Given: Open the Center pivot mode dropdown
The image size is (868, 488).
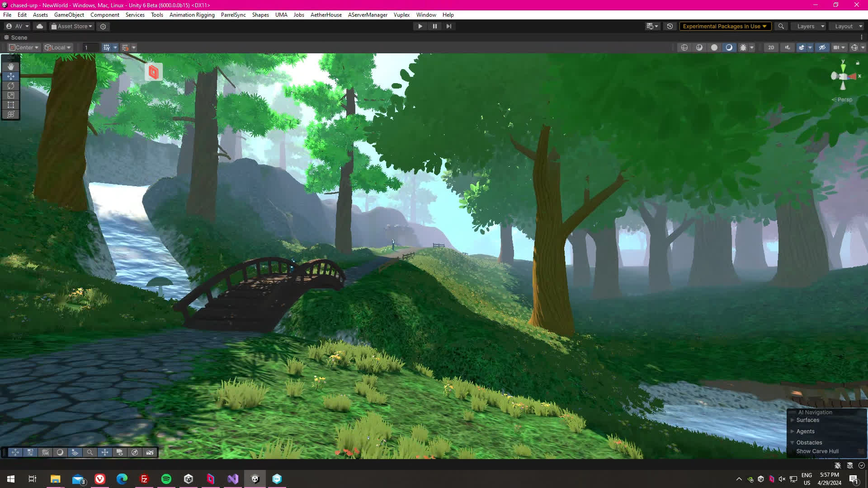Looking at the screenshot, I should point(24,47).
